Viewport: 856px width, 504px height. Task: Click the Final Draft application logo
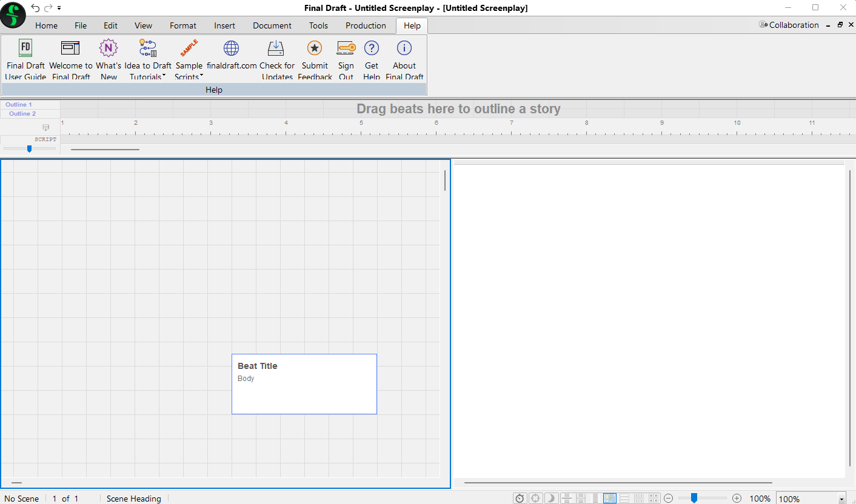click(13, 15)
